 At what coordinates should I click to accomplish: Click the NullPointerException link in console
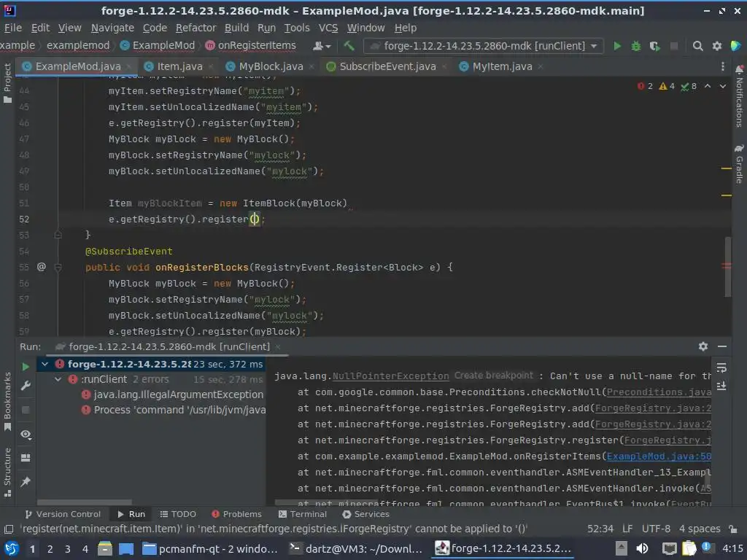point(391,376)
